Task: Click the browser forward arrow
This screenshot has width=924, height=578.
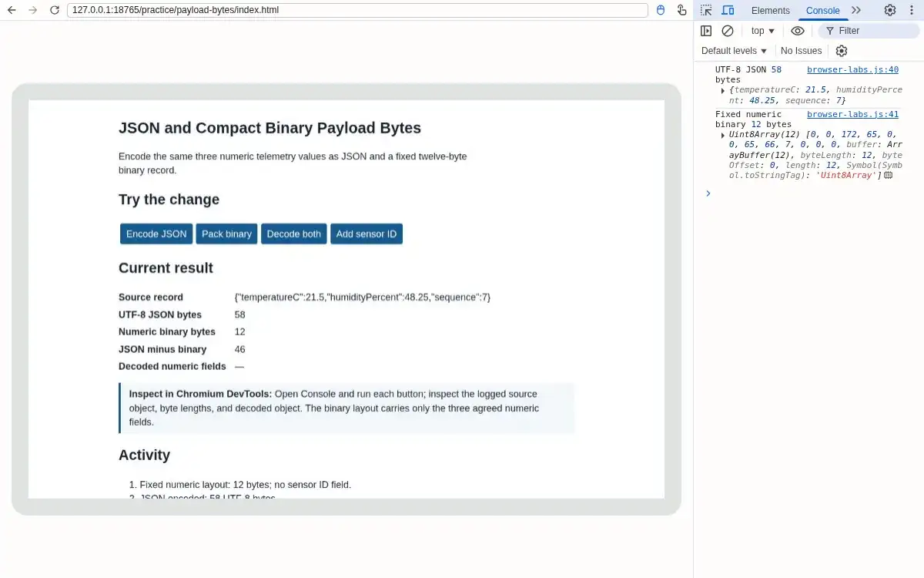Action: click(x=32, y=10)
